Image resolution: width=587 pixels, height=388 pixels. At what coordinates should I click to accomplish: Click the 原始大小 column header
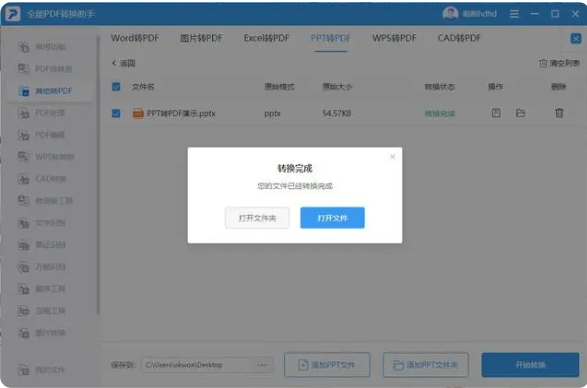tap(337, 87)
